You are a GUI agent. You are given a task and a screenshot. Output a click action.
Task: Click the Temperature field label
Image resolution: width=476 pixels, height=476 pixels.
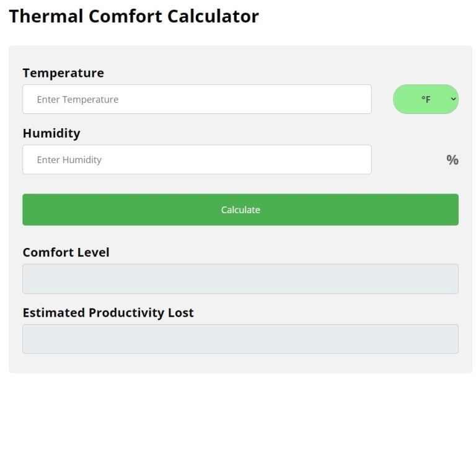pos(63,73)
